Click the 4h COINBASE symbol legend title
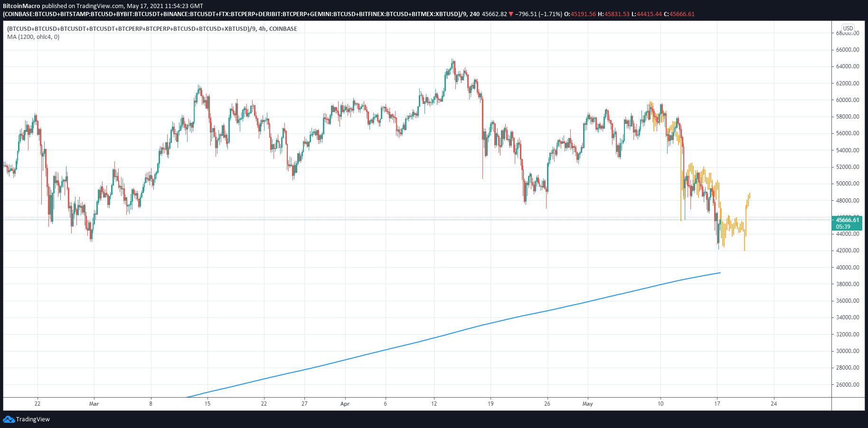 pyautogui.click(x=152, y=29)
